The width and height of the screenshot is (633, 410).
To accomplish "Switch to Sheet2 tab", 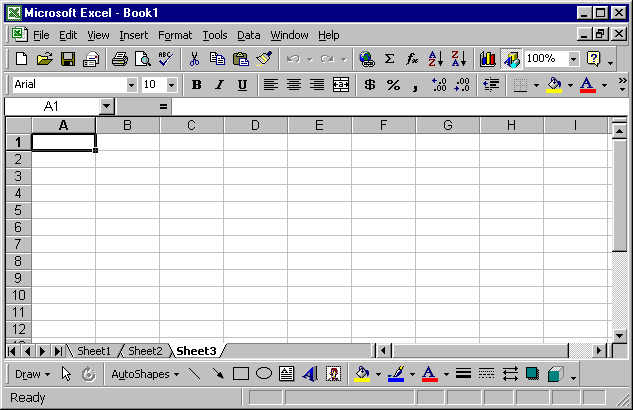I will (x=145, y=351).
